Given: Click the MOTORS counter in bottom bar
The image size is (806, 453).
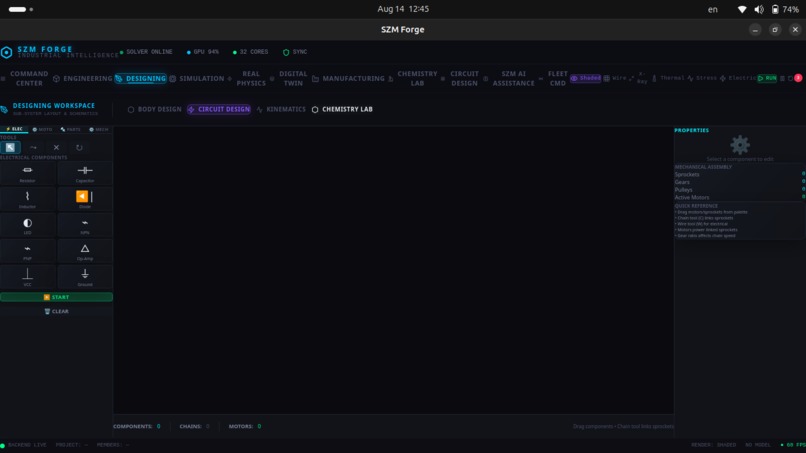Looking at the screenshot, I should tap(245, 426).
